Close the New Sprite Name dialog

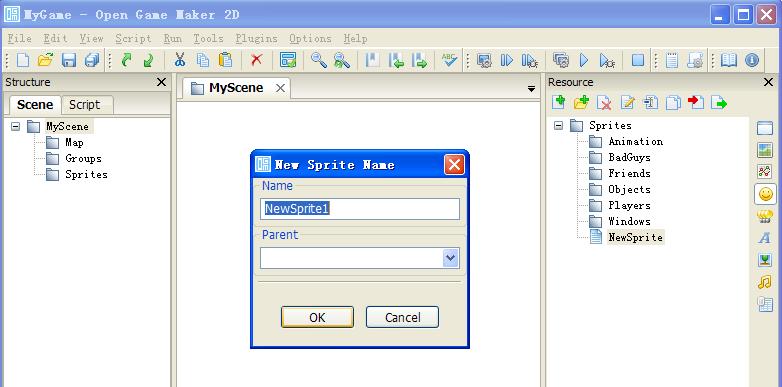pyautogui.click(x=454, y=165)
